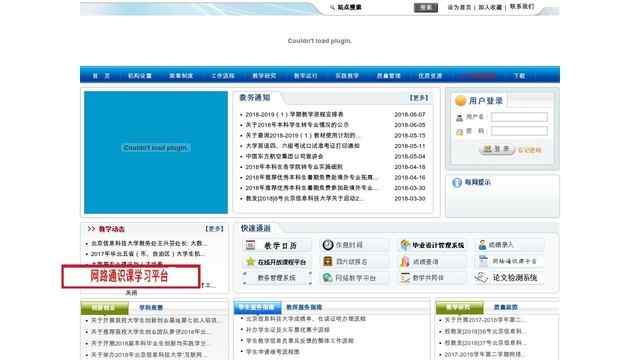Select the star icon for 在线开放课程平台
This screenshot has height=360, width=640.
[x=251, y=262]
